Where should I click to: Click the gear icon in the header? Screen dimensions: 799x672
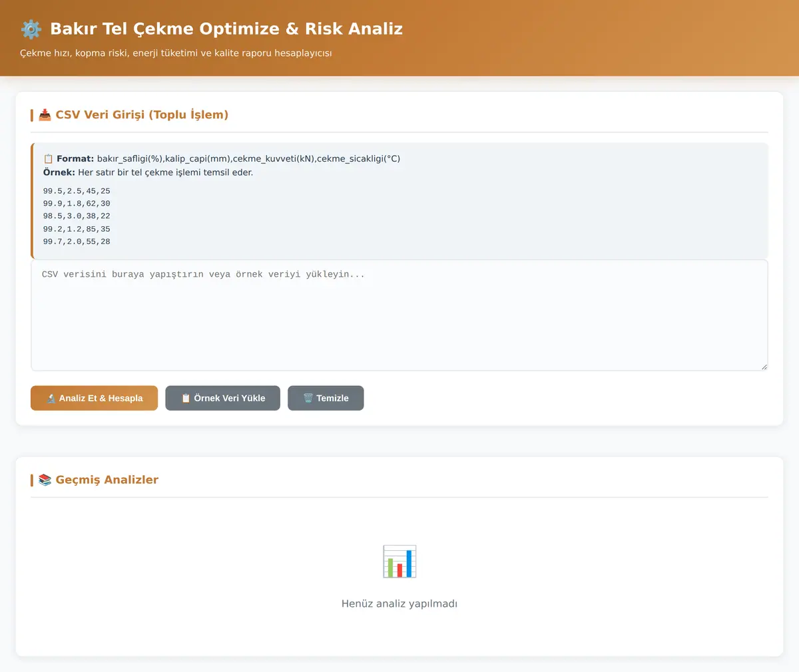(31, 29)
